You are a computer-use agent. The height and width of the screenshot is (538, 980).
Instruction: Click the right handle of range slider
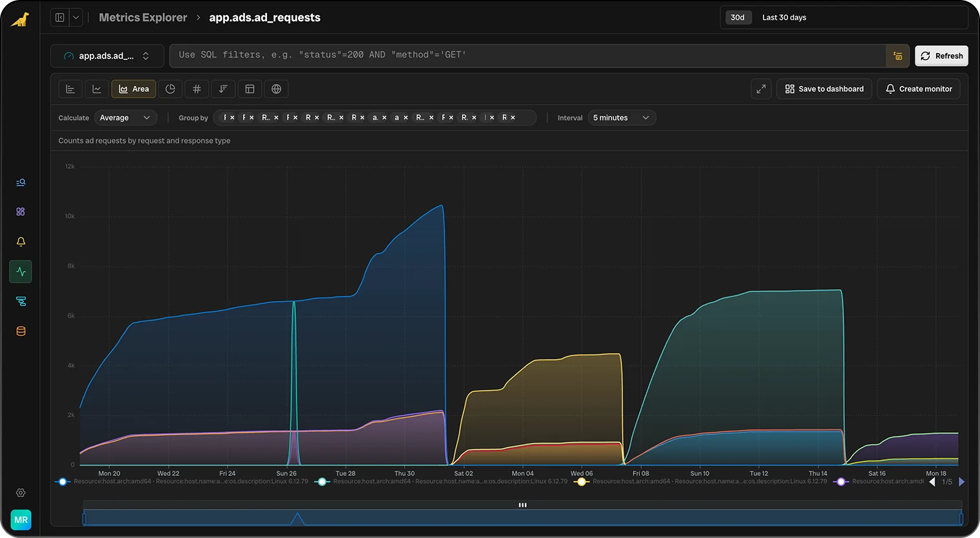click(x=961, y=518)
